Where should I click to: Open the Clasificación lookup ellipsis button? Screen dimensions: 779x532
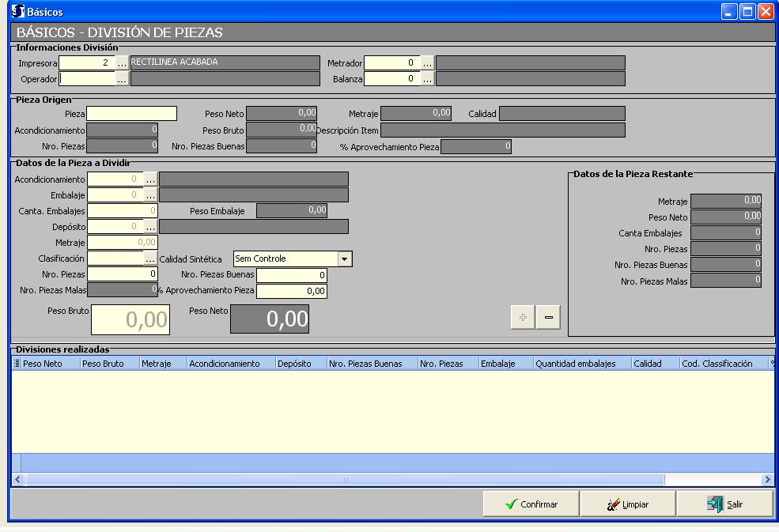(150, 258)
